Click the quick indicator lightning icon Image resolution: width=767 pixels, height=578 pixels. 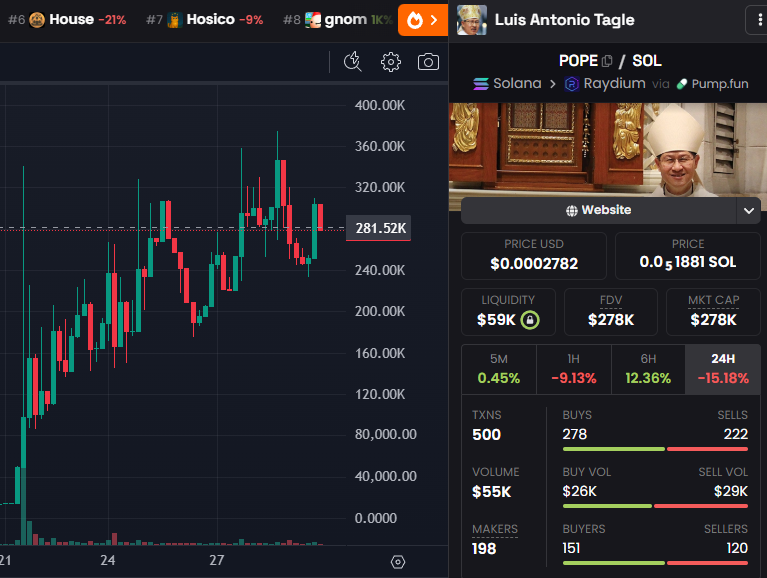click(x=353, y=62)
